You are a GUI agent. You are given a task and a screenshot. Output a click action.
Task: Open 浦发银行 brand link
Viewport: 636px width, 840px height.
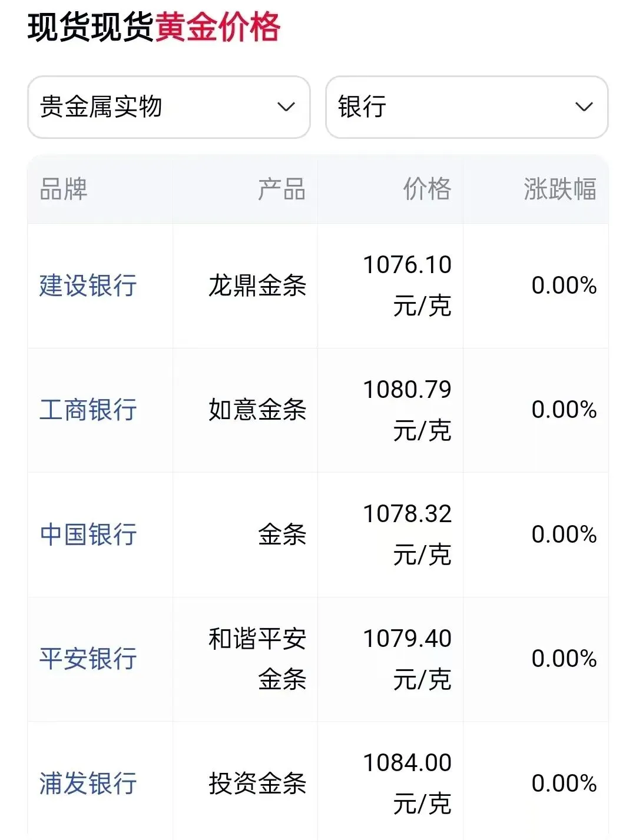(88, 783)
